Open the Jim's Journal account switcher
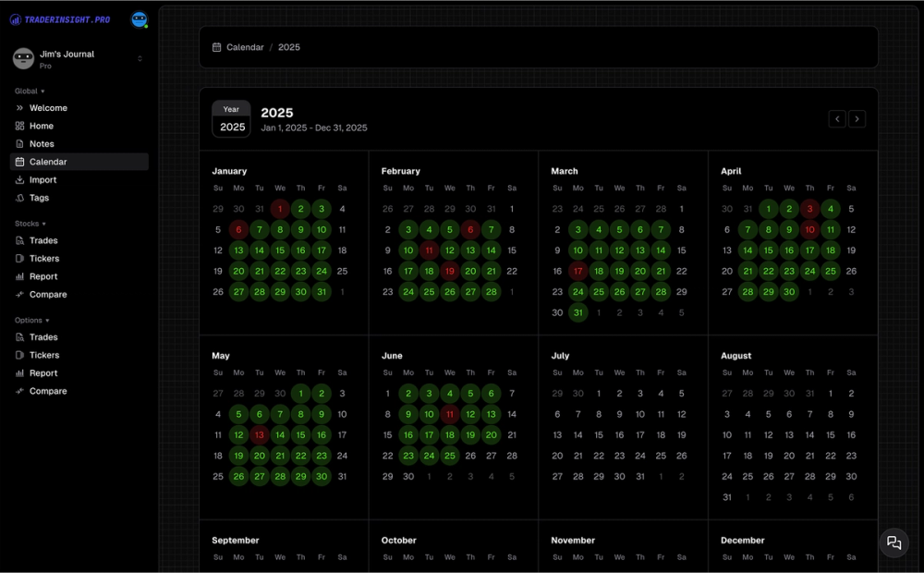The image size is (924, 573). 67,58
